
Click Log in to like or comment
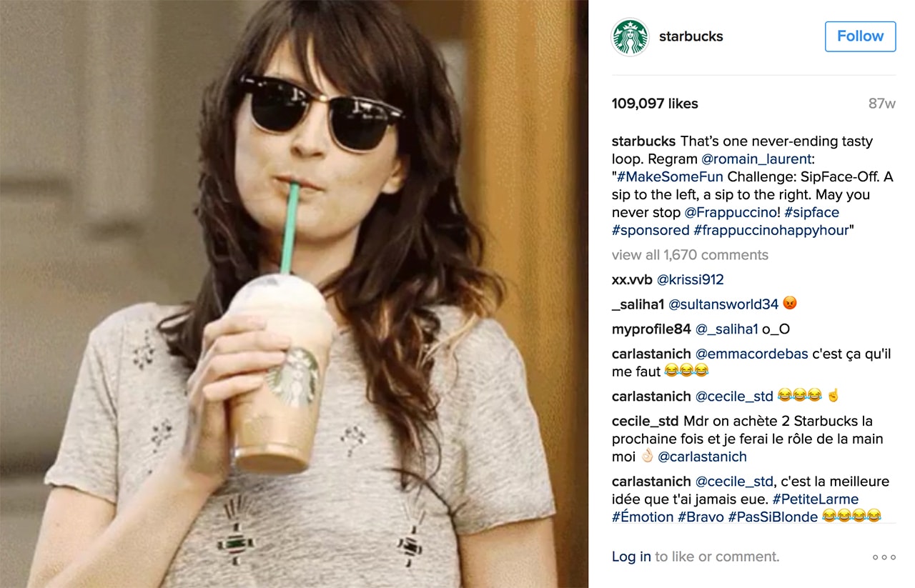point(631,557)
